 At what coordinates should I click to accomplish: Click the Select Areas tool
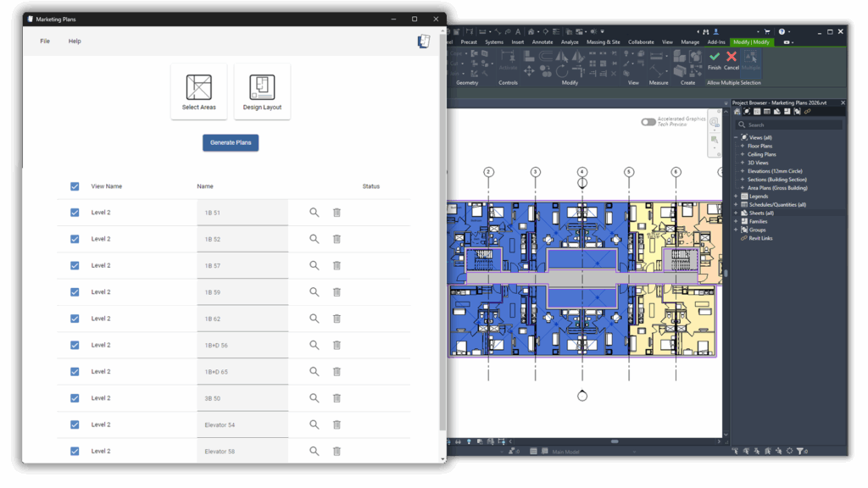tap(199, 90)
